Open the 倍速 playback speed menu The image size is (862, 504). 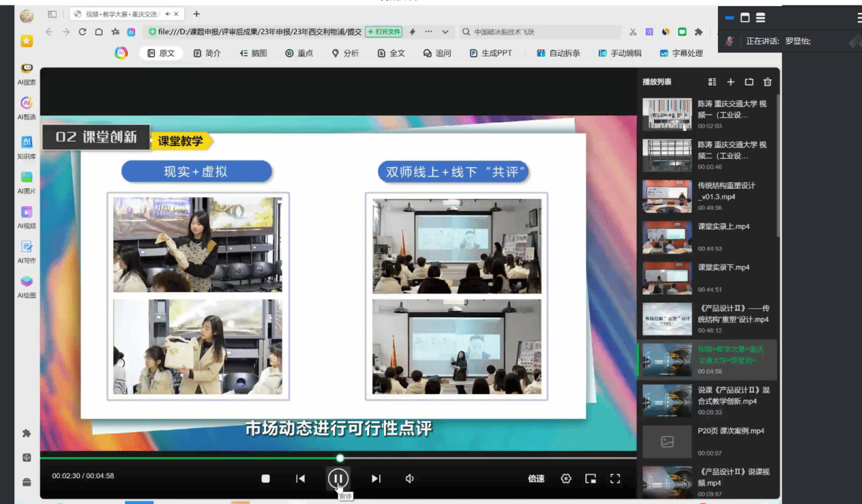point(536,479)
